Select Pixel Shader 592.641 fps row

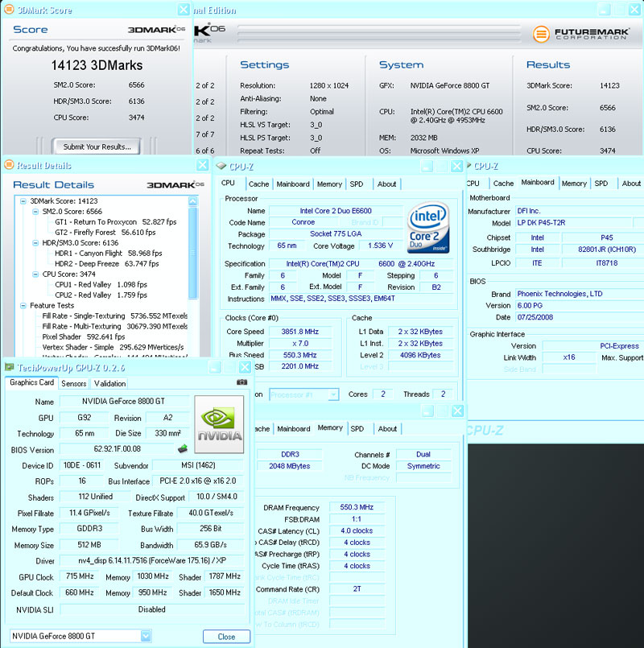(84, 336)
